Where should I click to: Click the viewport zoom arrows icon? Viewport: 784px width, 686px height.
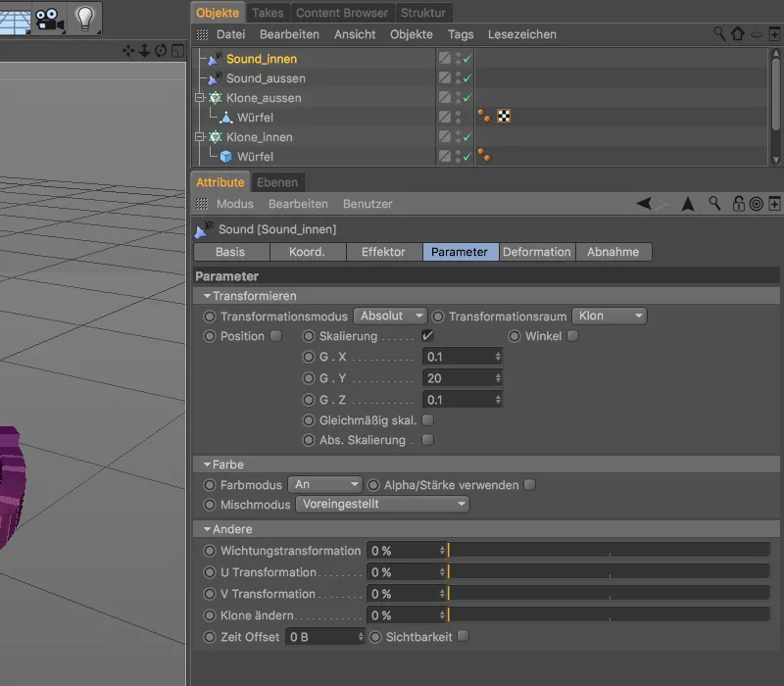pos(144,51)
